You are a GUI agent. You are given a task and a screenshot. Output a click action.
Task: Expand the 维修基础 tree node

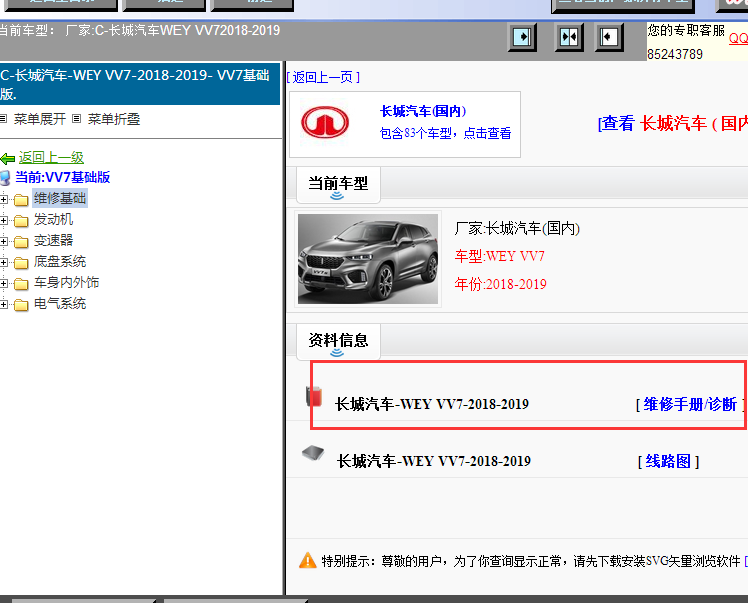pos(4,199)
